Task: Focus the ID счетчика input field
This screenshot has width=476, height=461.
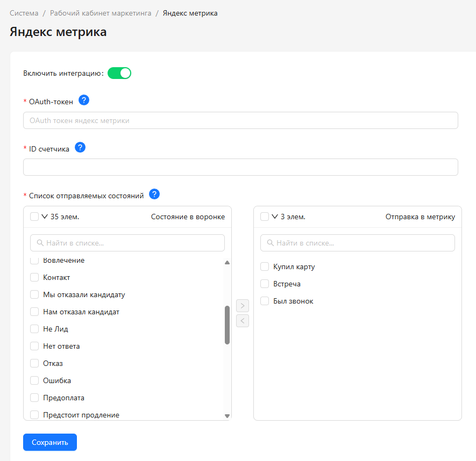Action: [240, 167]
